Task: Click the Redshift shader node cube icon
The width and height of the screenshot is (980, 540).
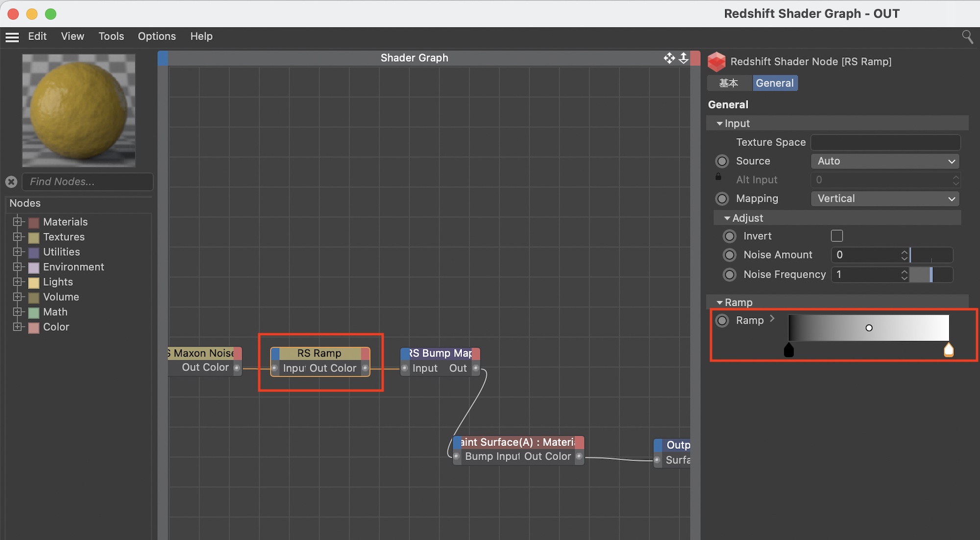Action: [x=716, y=62]
